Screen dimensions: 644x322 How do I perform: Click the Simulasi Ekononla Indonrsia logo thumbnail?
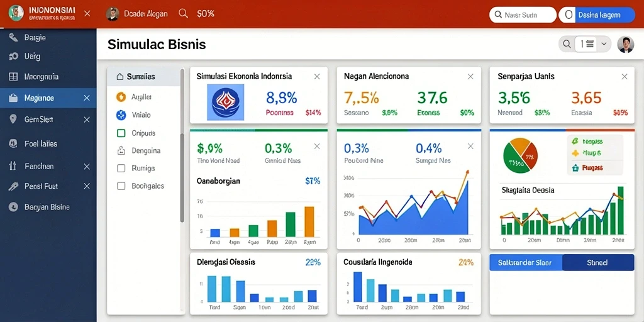pyautogui.click(x=226, y=103)
